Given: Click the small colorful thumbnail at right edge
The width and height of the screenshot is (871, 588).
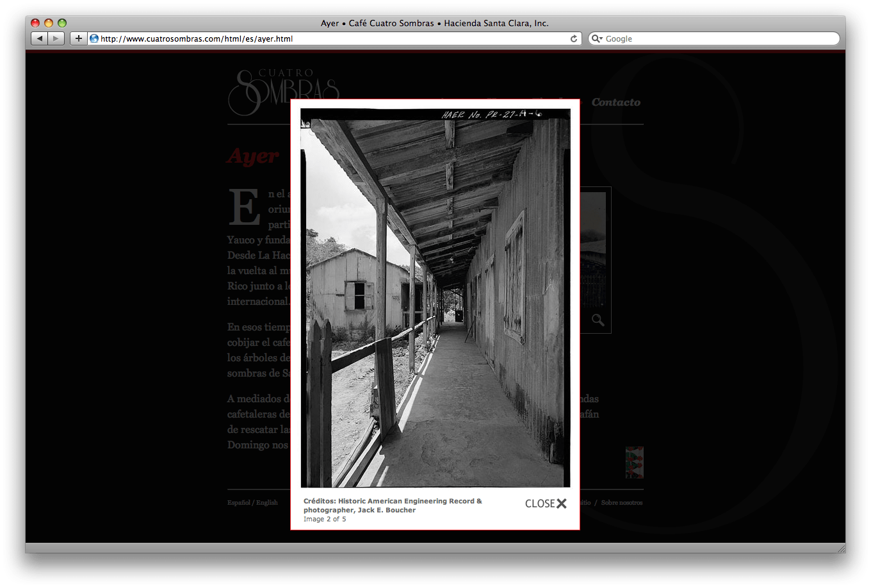Looking at the screenshot, I should [x=634, y=462].
